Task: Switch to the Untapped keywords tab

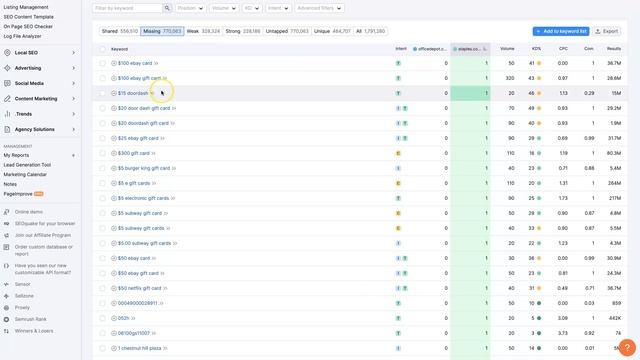Action: click(x=287, y=31)
